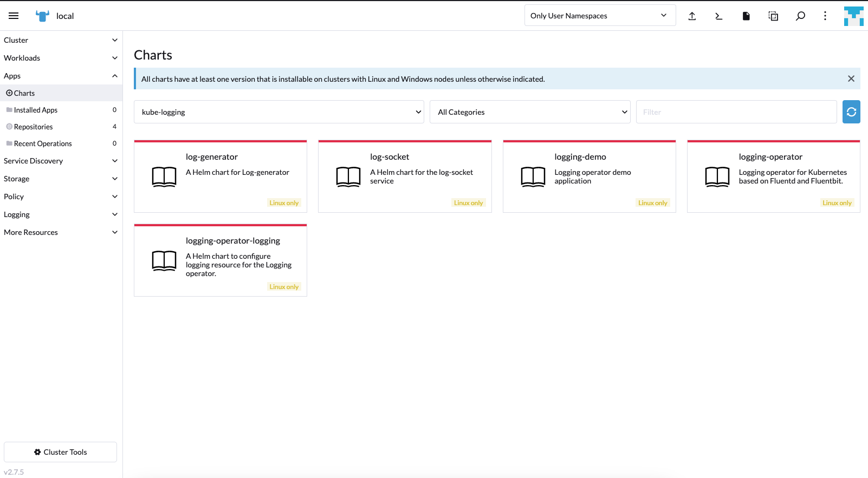Screen dimensions: 868x478
Task: Click the Import YAML upload icon
Action: point(692,16)
